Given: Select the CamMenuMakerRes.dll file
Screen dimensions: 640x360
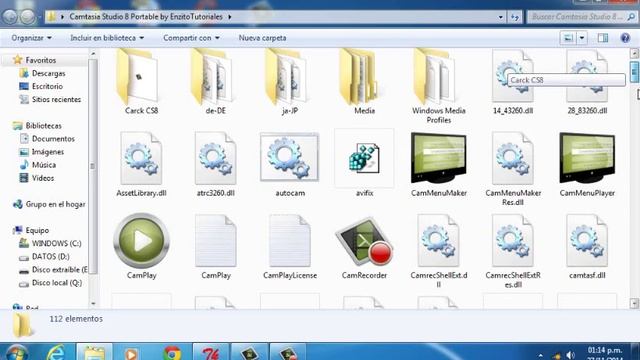Looking at the screenshot, I should pyautogui.click(x=513, y=168).
